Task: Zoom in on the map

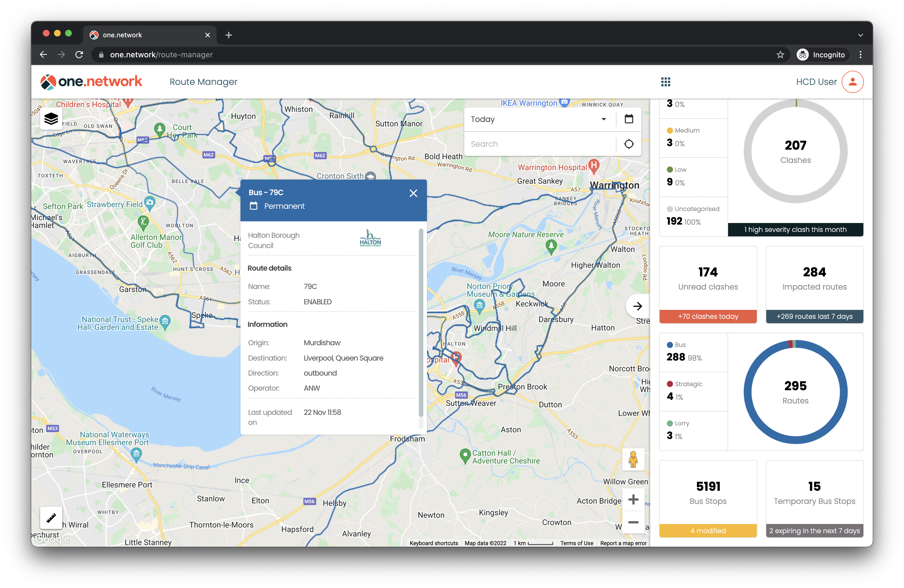Action: click(x=633, y=499)
